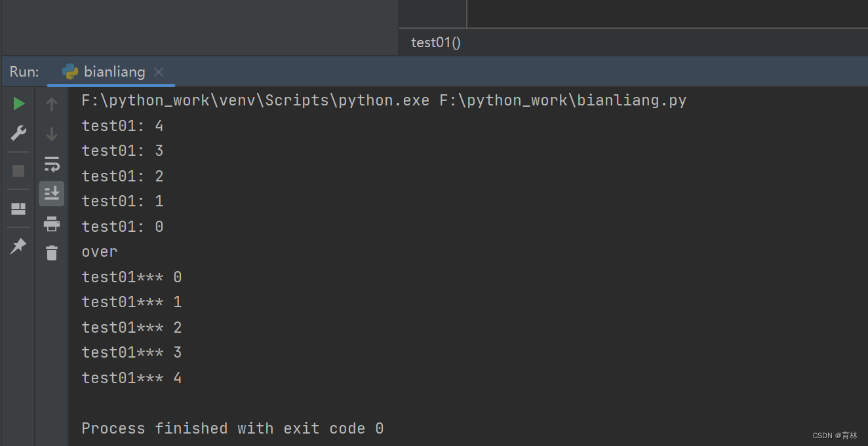
Task: Pin the Run tab
Action: 18,246
